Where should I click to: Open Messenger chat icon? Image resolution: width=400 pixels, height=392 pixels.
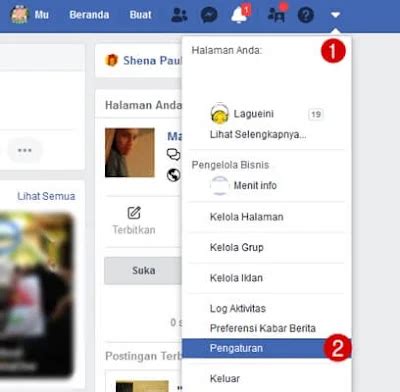click(x=209, y=15)
